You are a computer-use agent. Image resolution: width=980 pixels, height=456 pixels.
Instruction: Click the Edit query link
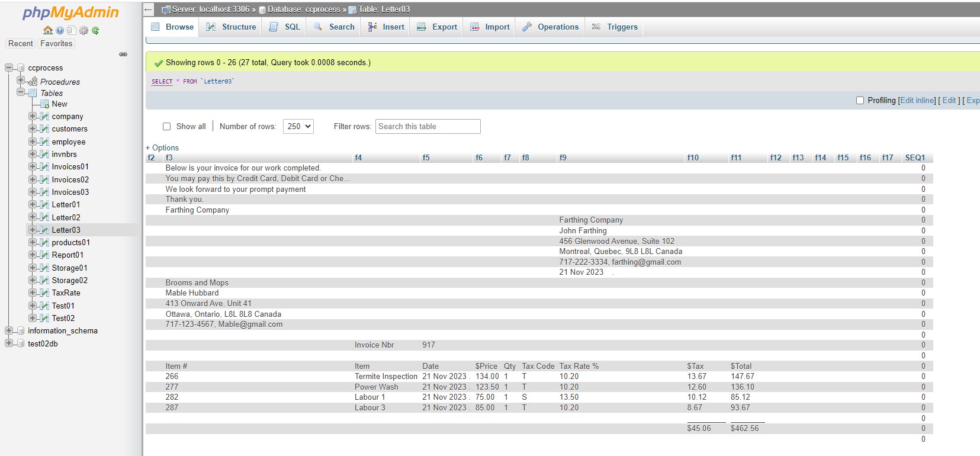[x=949, y=101]
